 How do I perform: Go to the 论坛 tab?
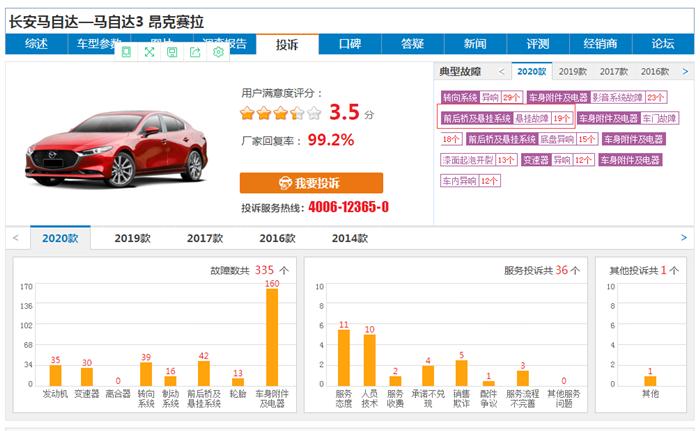[663, 44]
